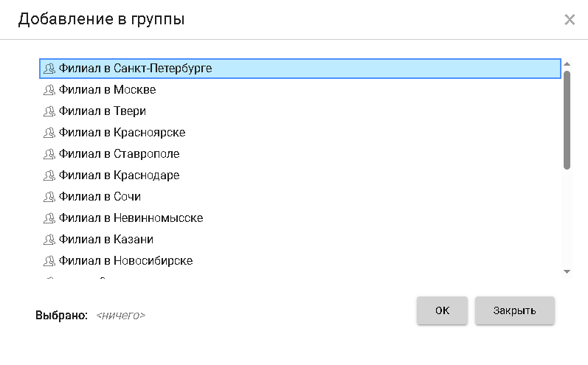Viewport: 588px width, 365px height.
Task: Select the row Филиал в Краснодаре
Action: (300, 175)
